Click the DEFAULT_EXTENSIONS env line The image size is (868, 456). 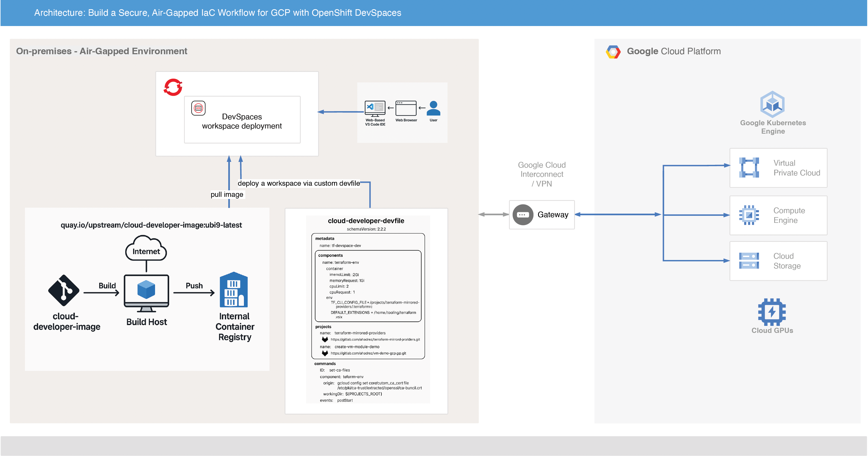coord(373,315)
